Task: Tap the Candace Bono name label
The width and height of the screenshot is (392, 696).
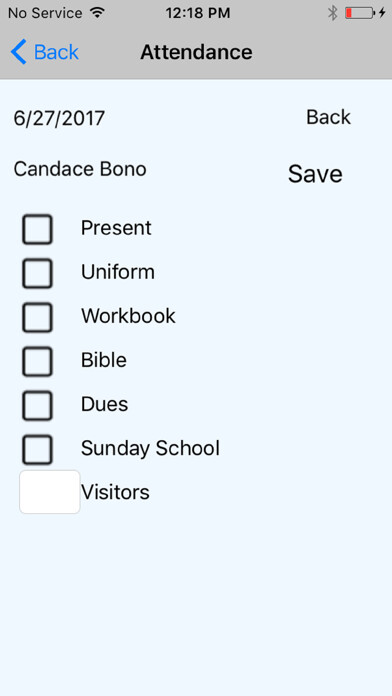Action: 80,169
